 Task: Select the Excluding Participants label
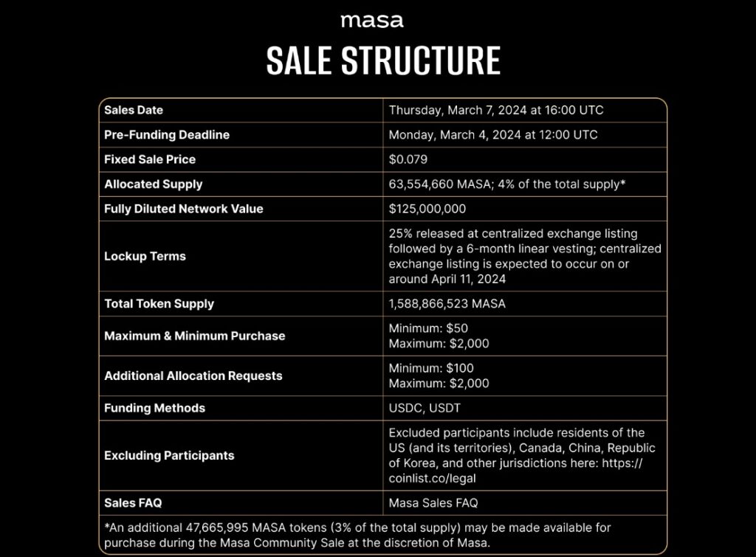[x=169, y=455]
